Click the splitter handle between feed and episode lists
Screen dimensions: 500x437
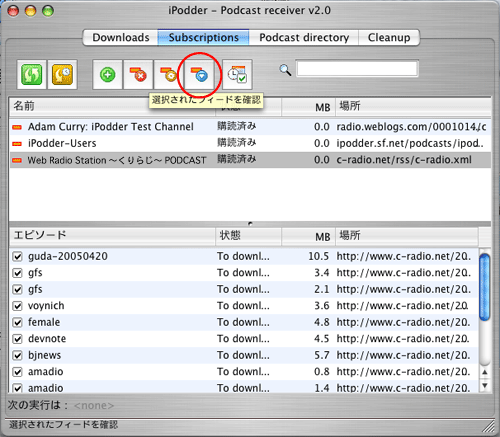tap(250, 224)
